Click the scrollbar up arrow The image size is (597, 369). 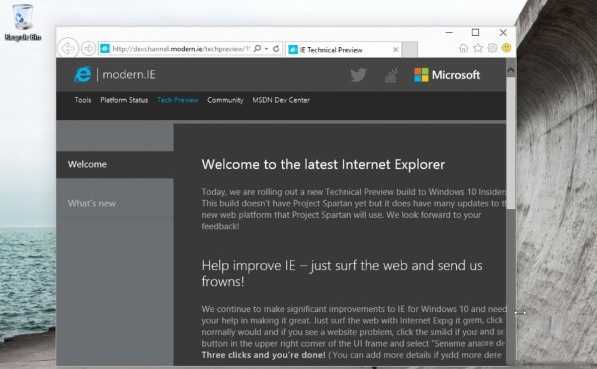point(511,70)
